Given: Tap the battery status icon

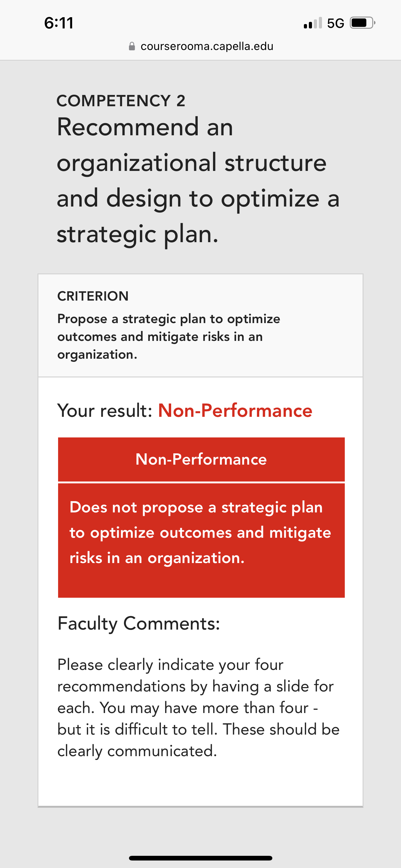Looking at the screenshot, I should pos(363,23).
